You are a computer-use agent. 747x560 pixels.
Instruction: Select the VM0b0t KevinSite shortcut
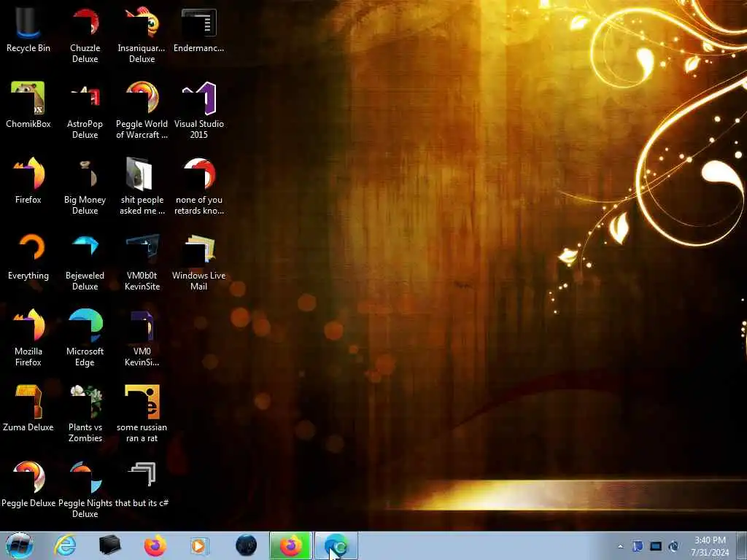[x=142, y=262]
